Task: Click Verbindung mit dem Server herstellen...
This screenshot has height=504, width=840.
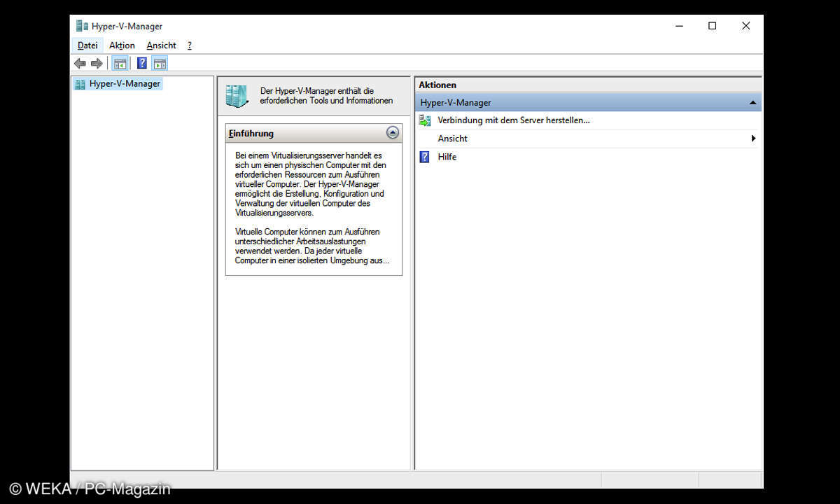Action: click(514, 120)
